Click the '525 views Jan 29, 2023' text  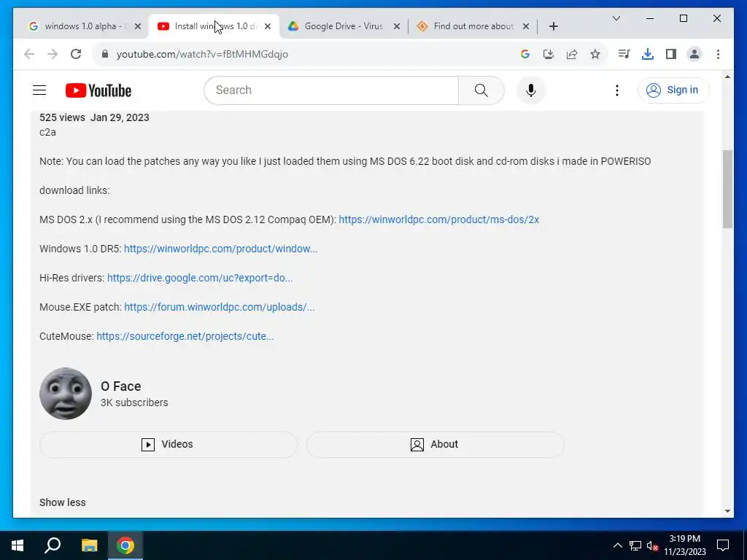pyautogui.click(x=94, y=117)
